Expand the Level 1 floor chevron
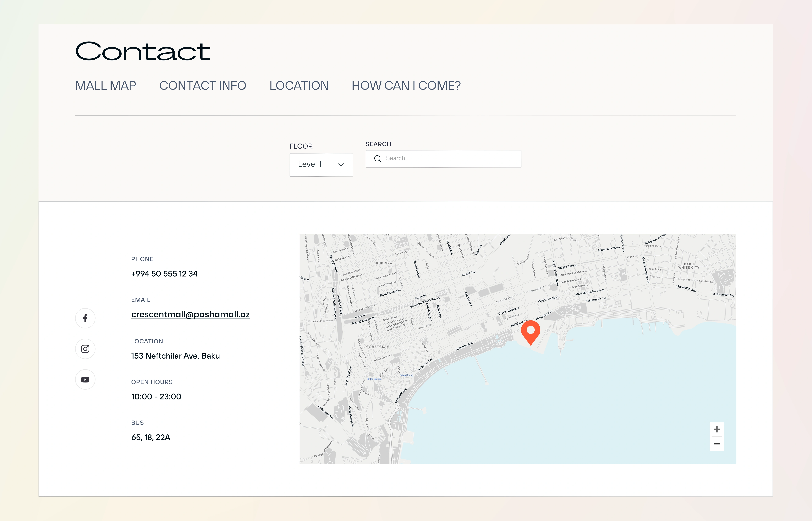 (341, 165)
